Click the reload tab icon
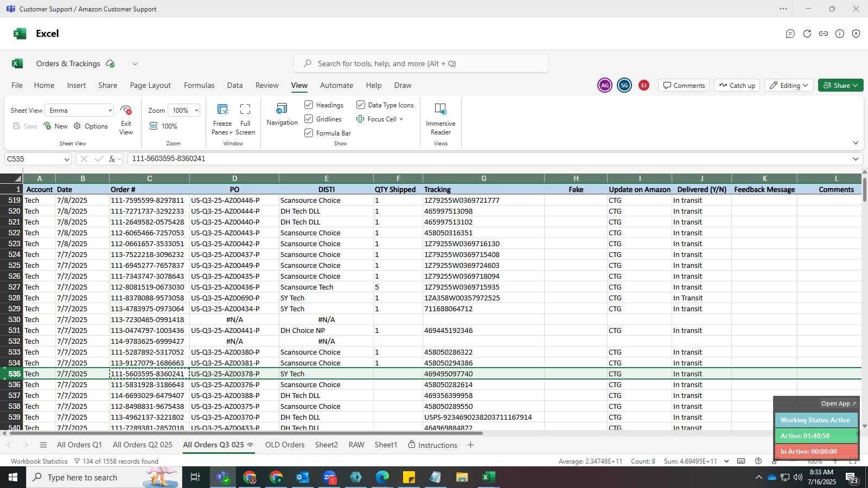This screenshot has width=868, height=488. [x=807, y=34]
